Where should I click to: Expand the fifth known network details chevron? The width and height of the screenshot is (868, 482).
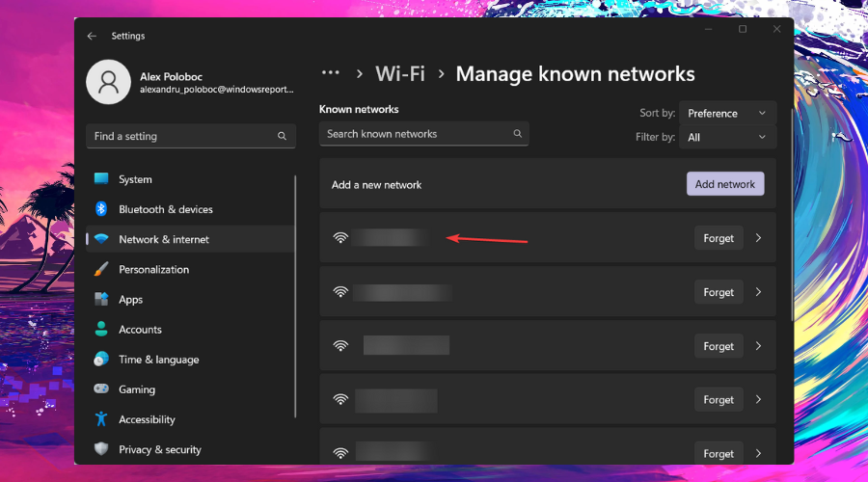(x=758, y=453)
